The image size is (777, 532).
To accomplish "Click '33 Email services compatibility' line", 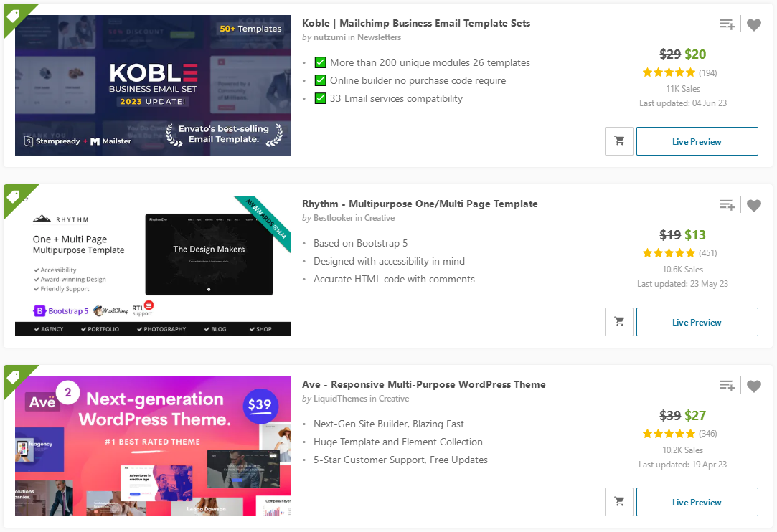I will coord(389,98).
